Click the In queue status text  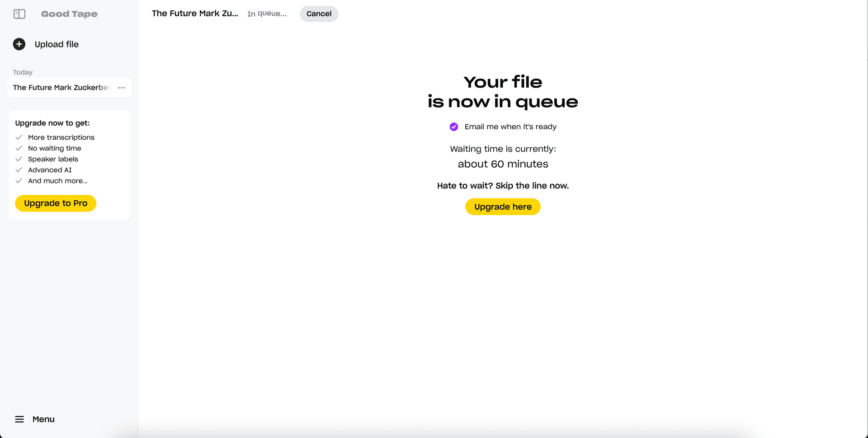(267, 14)
